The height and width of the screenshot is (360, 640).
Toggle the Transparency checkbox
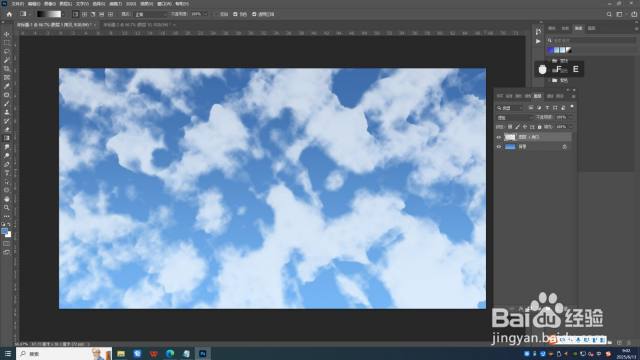[254, 14]
